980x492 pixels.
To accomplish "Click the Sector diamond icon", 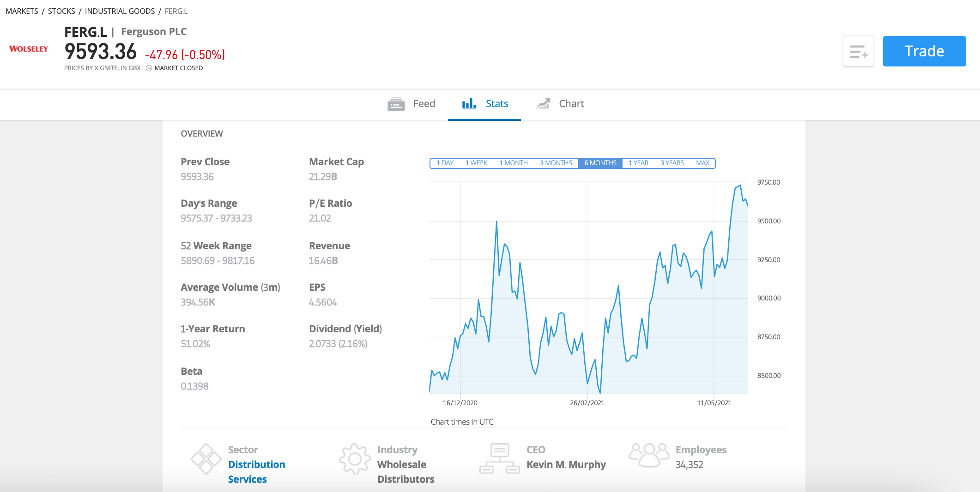I will [x=206, y=459].
